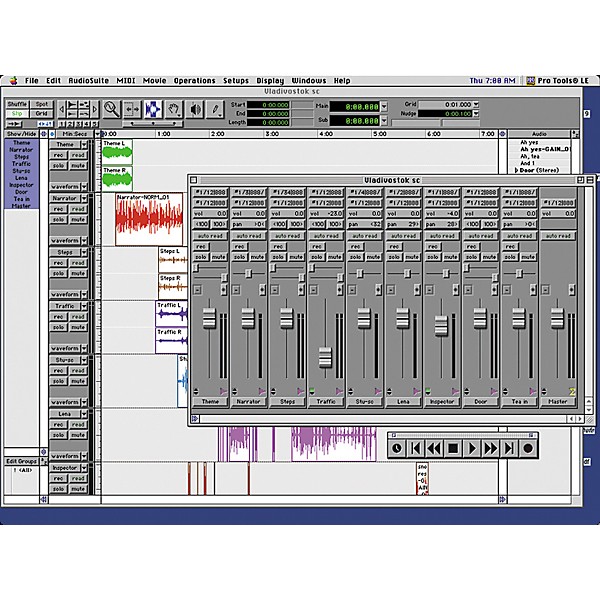
Task: Click the Stop button in transport
Action: click(453, 449)
